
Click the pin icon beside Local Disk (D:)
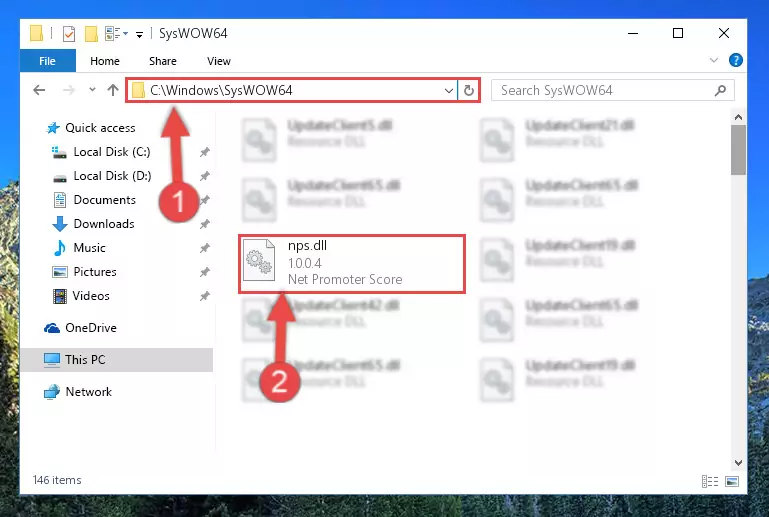(205, 176)
